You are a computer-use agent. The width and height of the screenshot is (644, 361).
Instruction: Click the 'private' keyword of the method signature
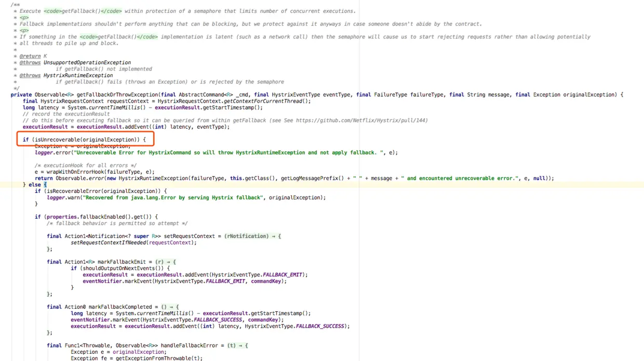tap(21, 95)
